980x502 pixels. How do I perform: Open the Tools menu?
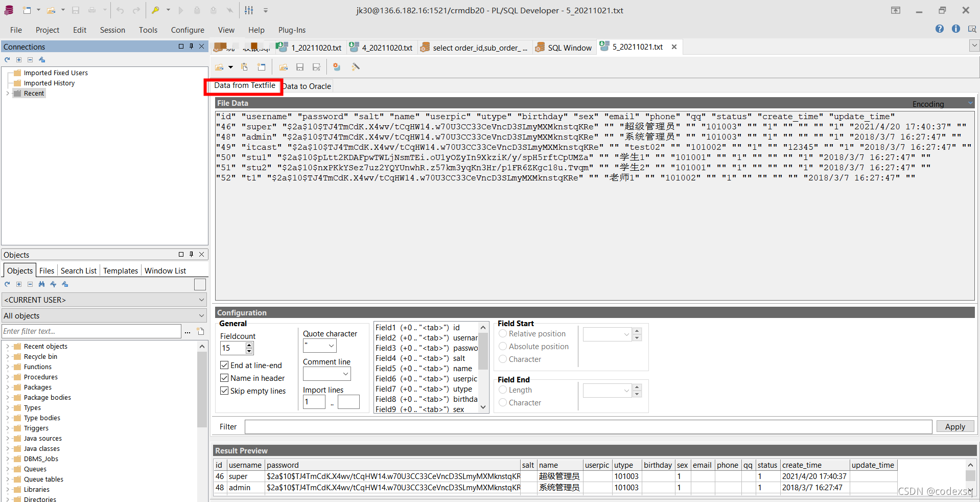click(x=148, y=30)
